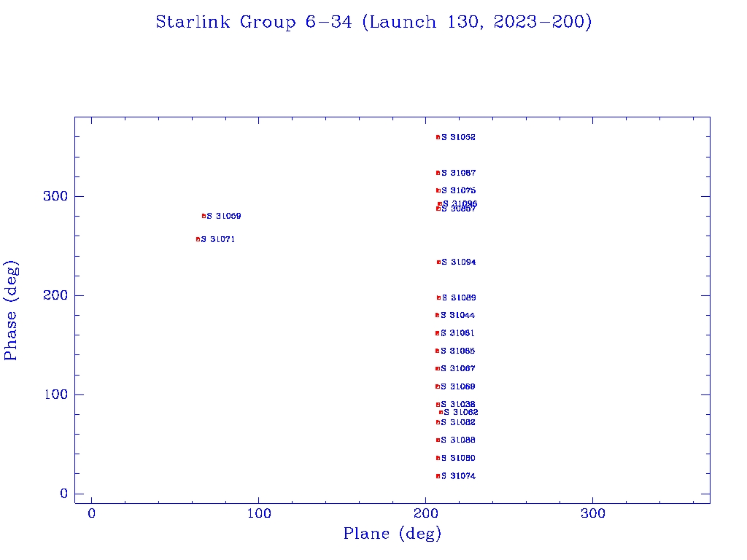The image size is (747, 560).
Task: Click the red marker for S 31071
Action: point(198,239)
